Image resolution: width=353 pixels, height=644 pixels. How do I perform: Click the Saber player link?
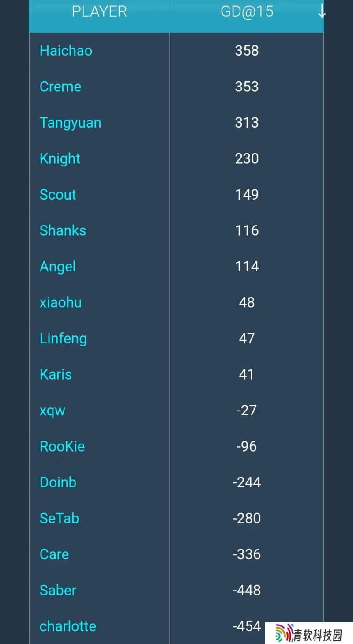click(x=58, y=590)
